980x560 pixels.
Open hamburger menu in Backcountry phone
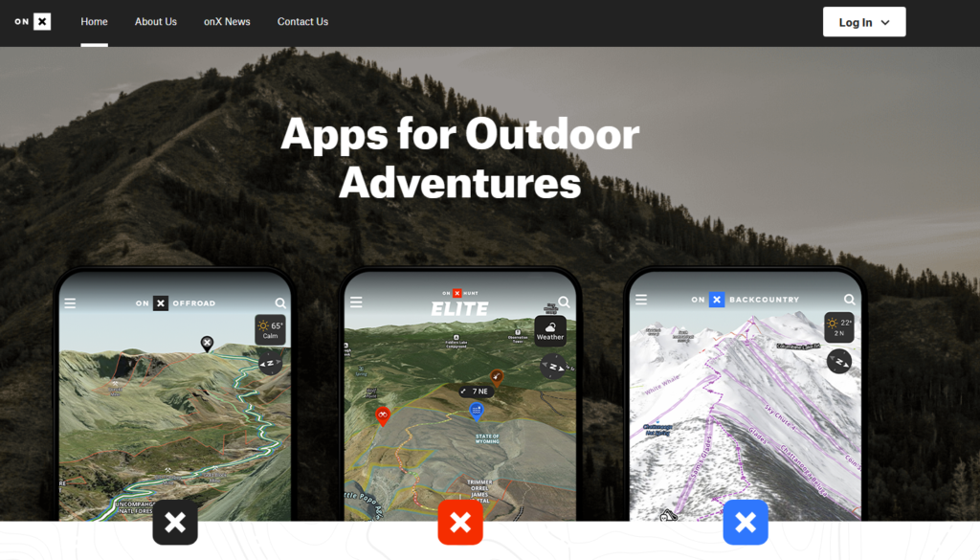(x=641, y=300)
